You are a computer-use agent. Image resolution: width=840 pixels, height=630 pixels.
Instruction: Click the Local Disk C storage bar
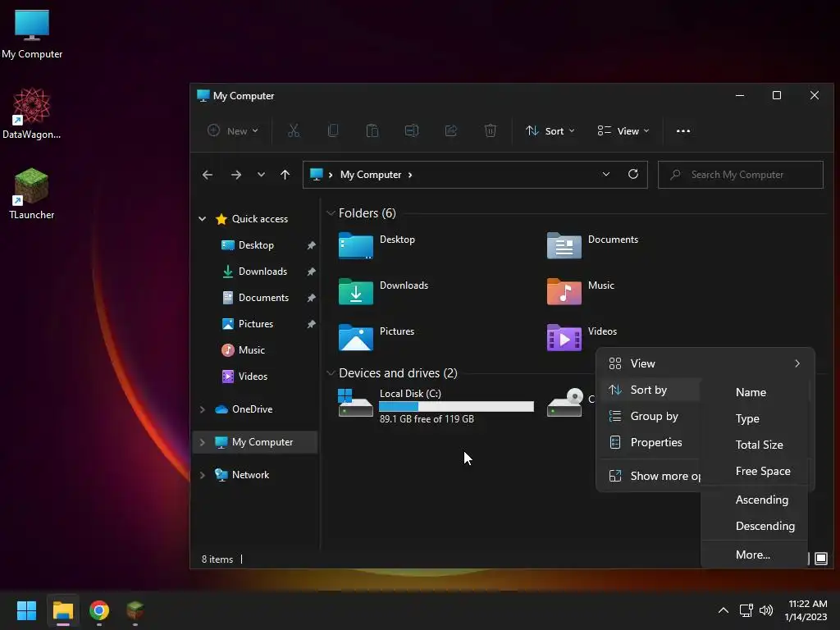point(456,407)
